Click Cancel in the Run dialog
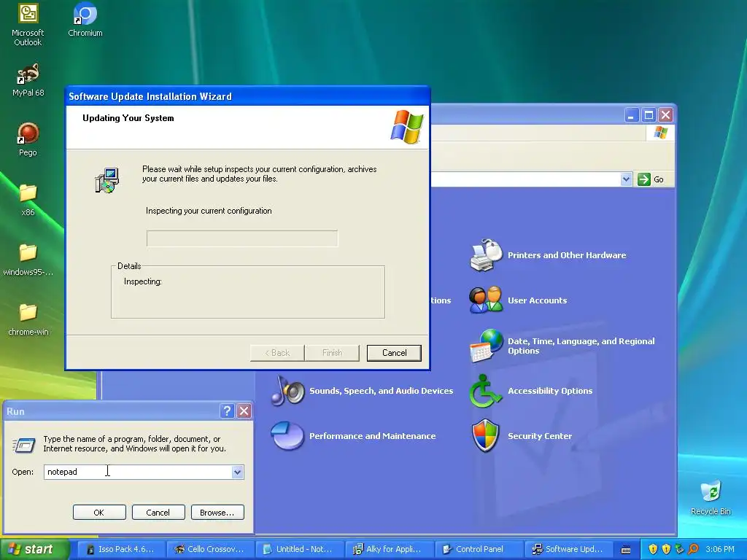The height and width of the screenshot is (560, 747). [158, 513]
